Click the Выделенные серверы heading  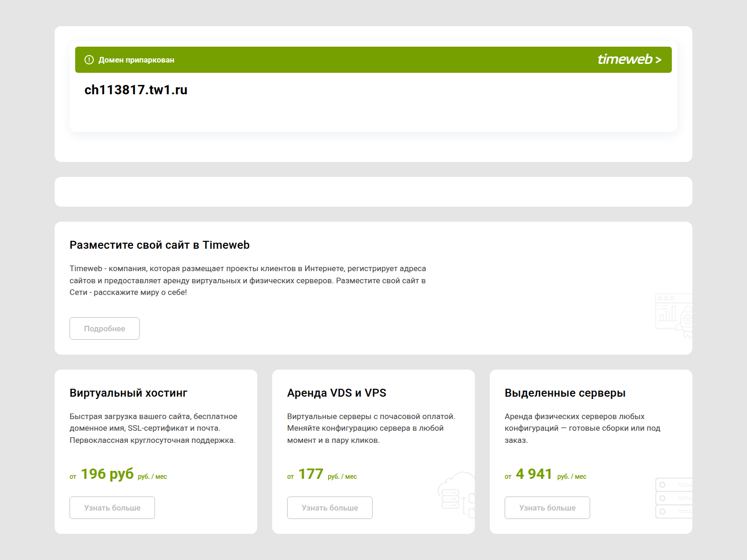point(565,393)
